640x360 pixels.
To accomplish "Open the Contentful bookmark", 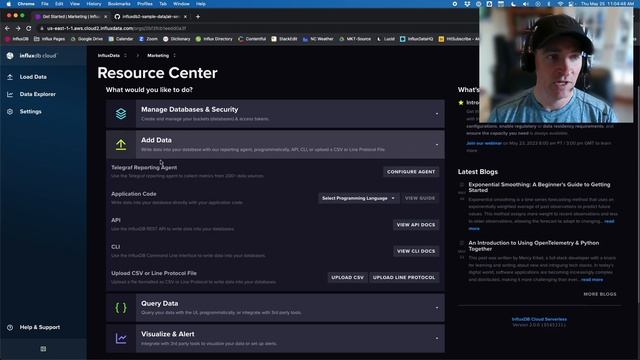I will [252, 39].
